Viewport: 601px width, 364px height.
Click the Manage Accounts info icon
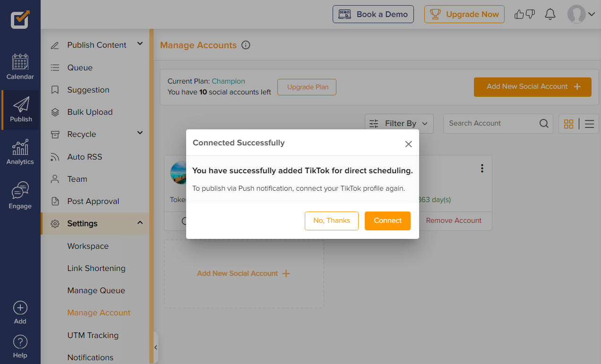pos(246,45)
